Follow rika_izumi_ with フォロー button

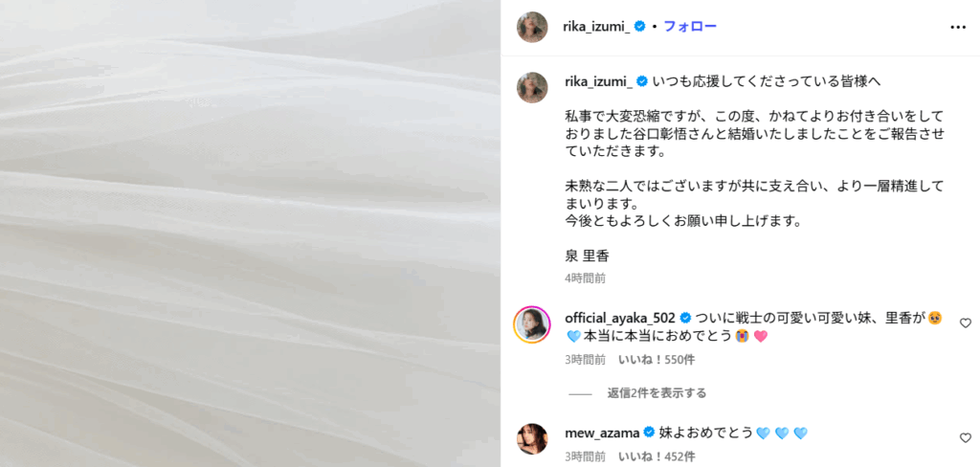tap(689, 26)
